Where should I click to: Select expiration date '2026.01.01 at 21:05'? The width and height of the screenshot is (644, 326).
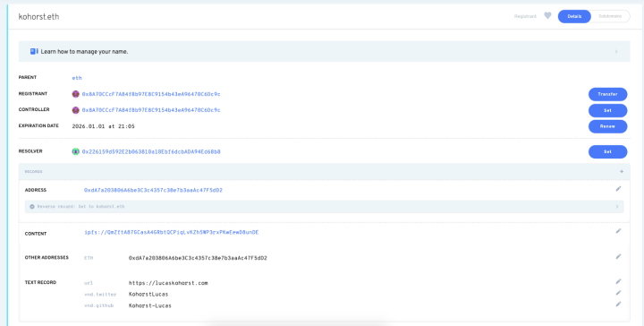[103, 126]
